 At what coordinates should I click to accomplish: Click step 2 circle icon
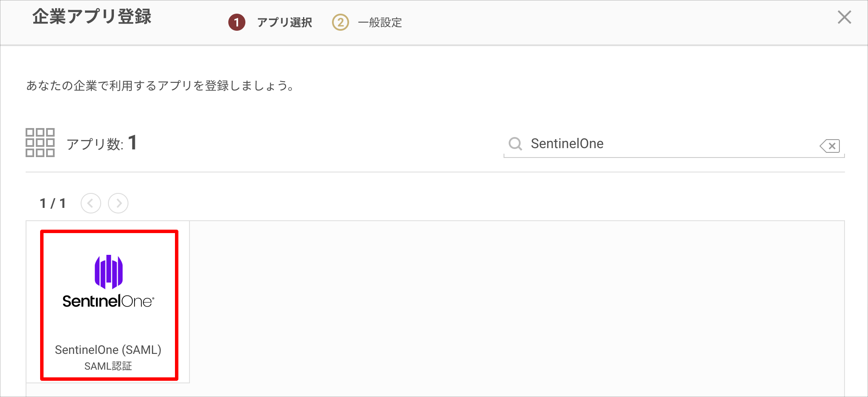(x=340, y=22)
